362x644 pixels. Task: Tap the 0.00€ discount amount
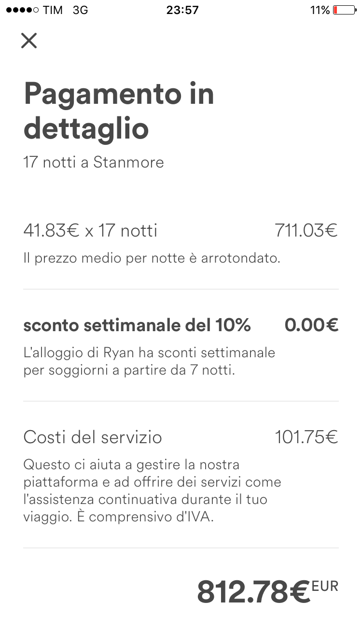[311, 326]
